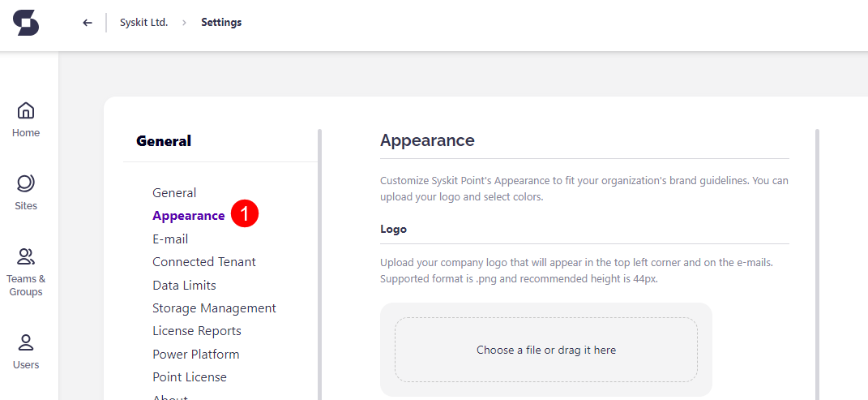Click the red number 1 badge
868x400 pixels.
[x=245, y=214]
